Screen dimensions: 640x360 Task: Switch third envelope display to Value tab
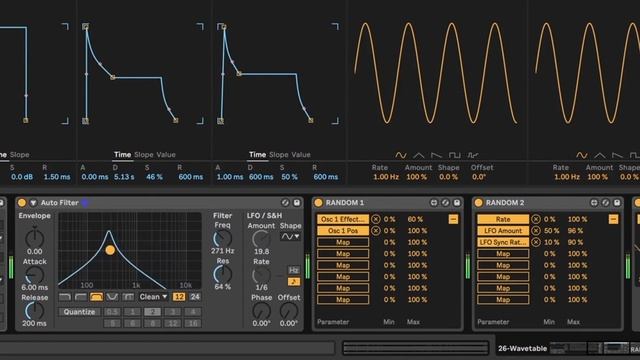(301, 155)
